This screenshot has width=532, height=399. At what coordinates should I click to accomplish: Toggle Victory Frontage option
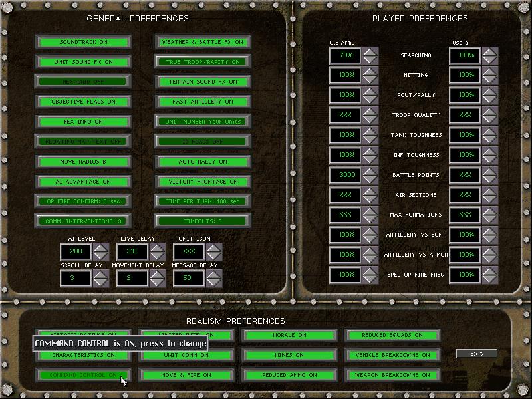click(203, 182)
